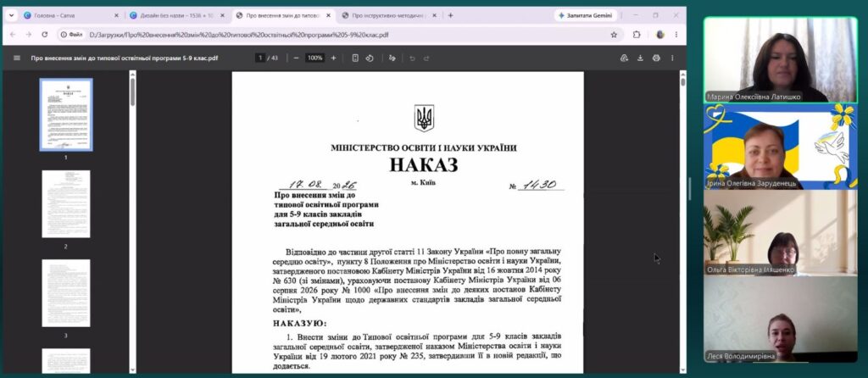Image resolution: width=868 pixels, height=378 pixels.
Task: Select Ольга Вікторівна Іляшенко video tile
Action: 780,233
